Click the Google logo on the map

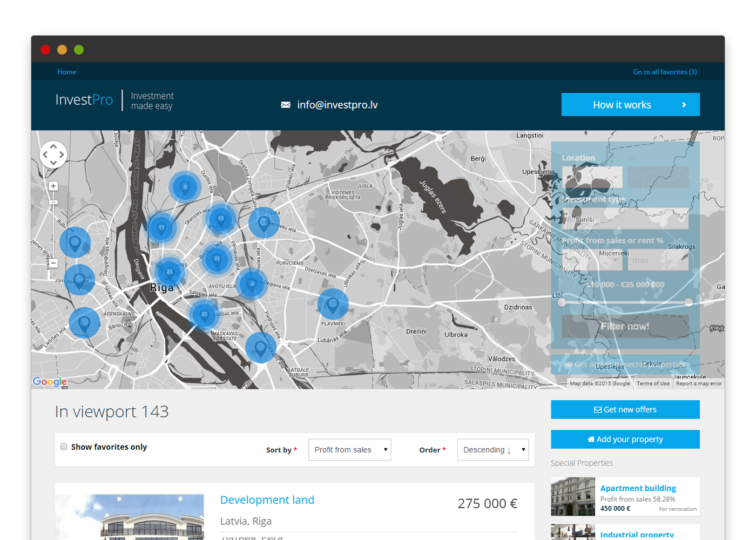click(x=50, y=382)
